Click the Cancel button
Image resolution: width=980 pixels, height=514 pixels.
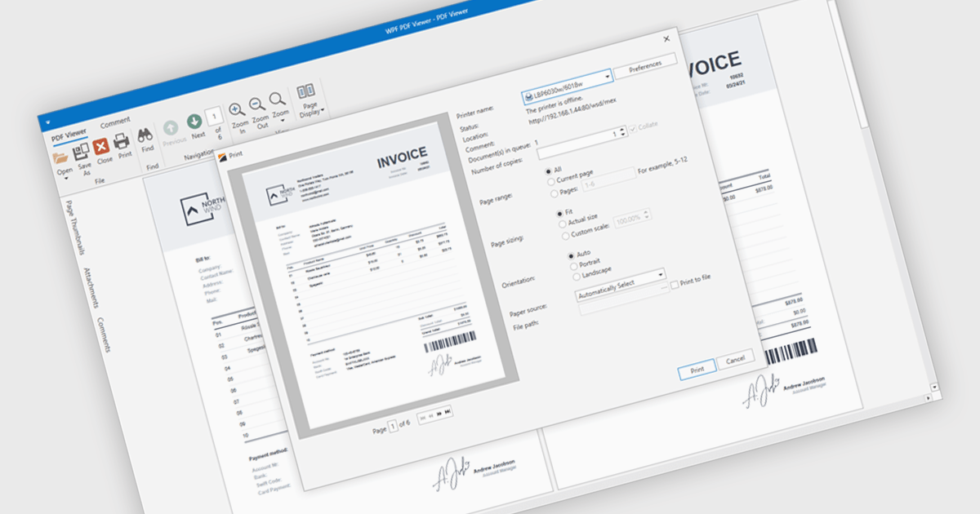pyautogui.click(x=736, y=359)
